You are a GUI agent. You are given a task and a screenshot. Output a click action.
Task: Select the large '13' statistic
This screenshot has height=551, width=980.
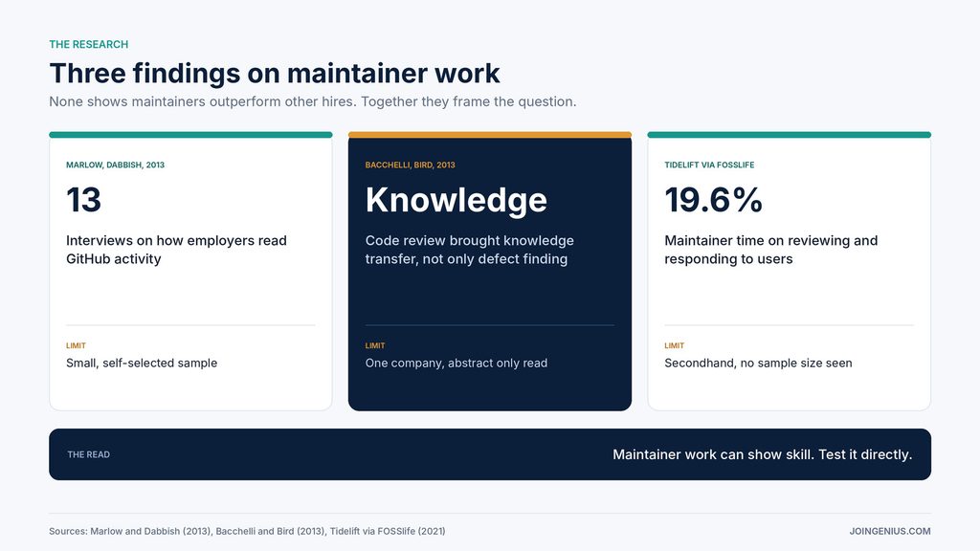(83, 200)
